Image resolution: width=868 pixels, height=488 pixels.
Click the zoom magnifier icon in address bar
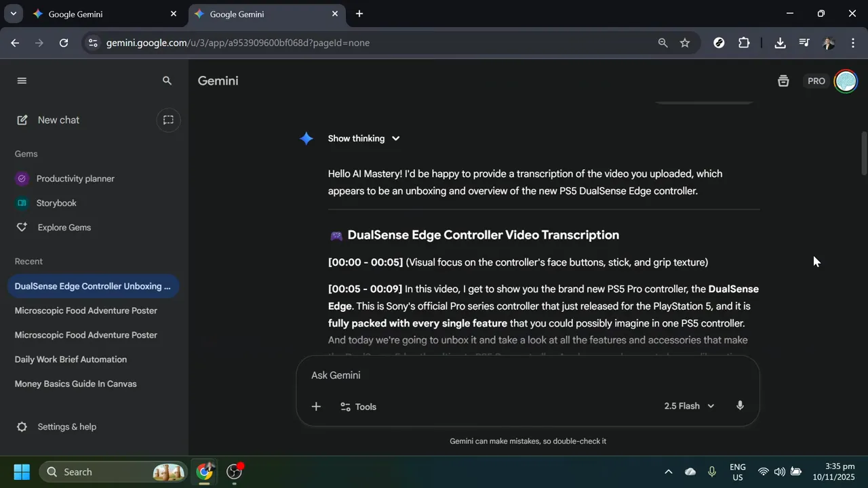click(x=663, y=43)
